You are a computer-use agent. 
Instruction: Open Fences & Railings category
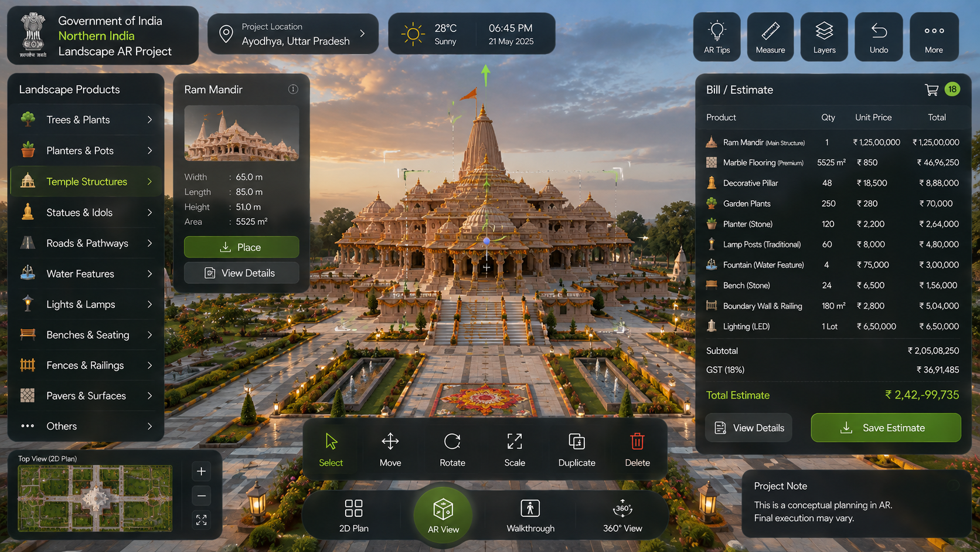[x=86, y=365]
